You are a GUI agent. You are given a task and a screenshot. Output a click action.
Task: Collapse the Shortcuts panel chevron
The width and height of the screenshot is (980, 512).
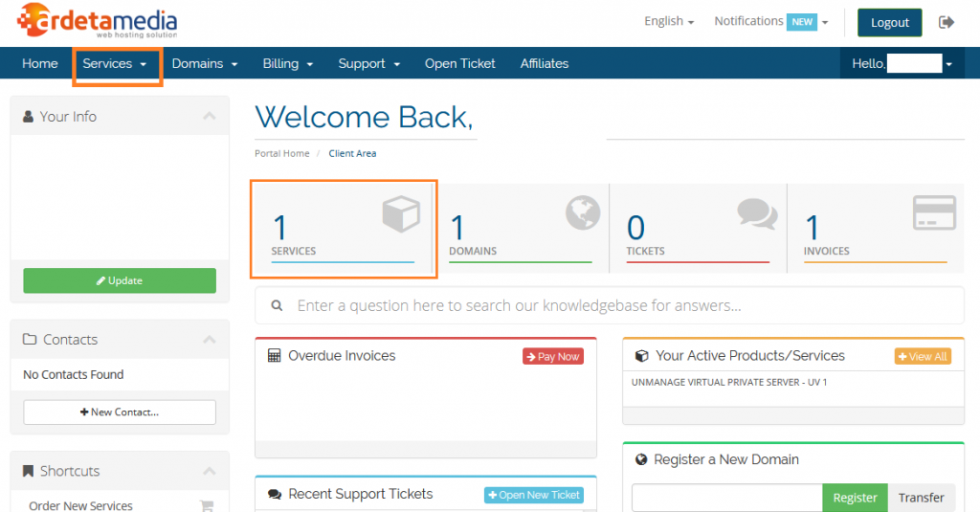(209, 471)
